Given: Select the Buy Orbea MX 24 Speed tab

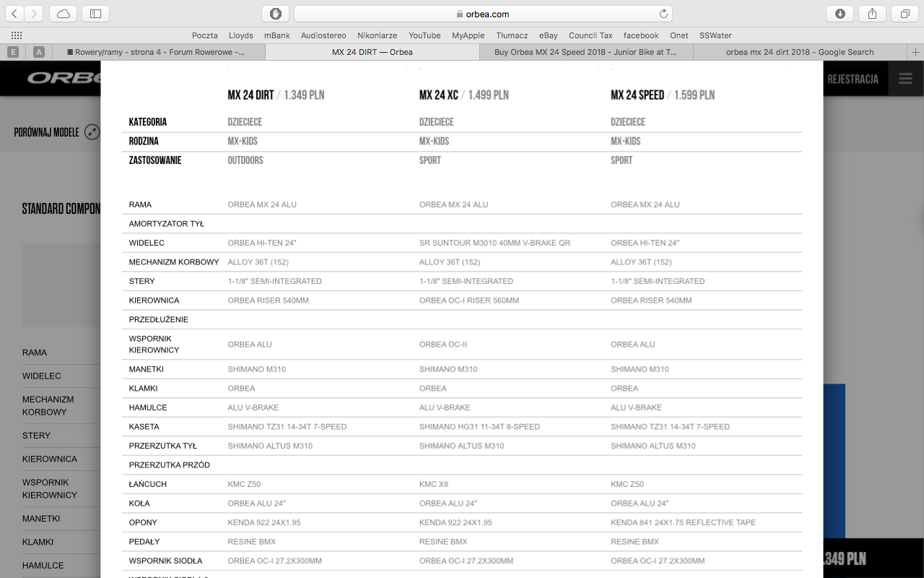Looking at the screenshot, I should tap(585, 52).
